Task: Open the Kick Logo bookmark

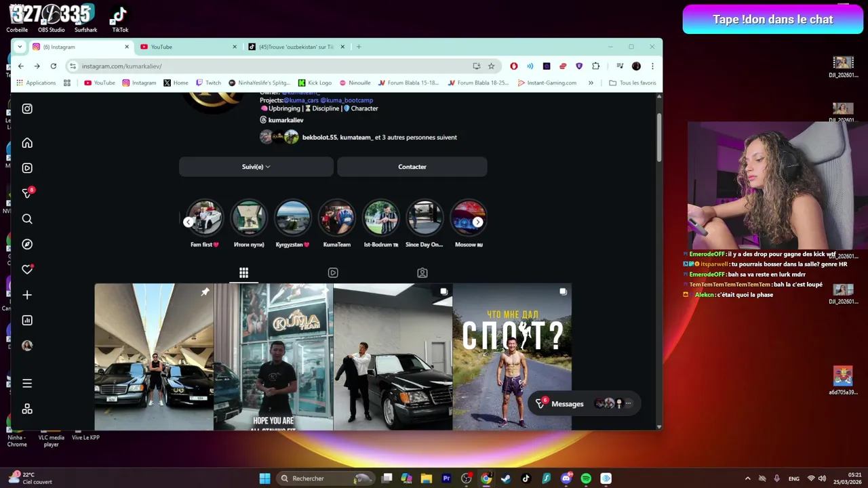Action: [315, 83]
